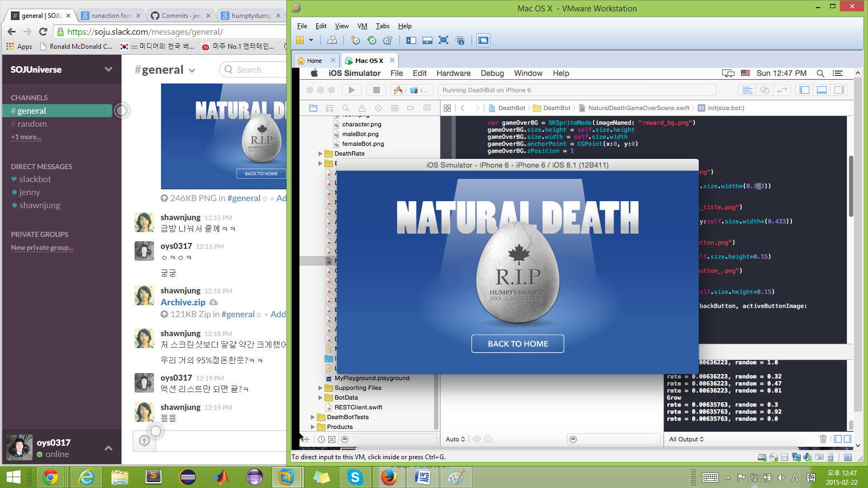Open the VMware power dropdown arrow
868x488 pixels.
311,40
